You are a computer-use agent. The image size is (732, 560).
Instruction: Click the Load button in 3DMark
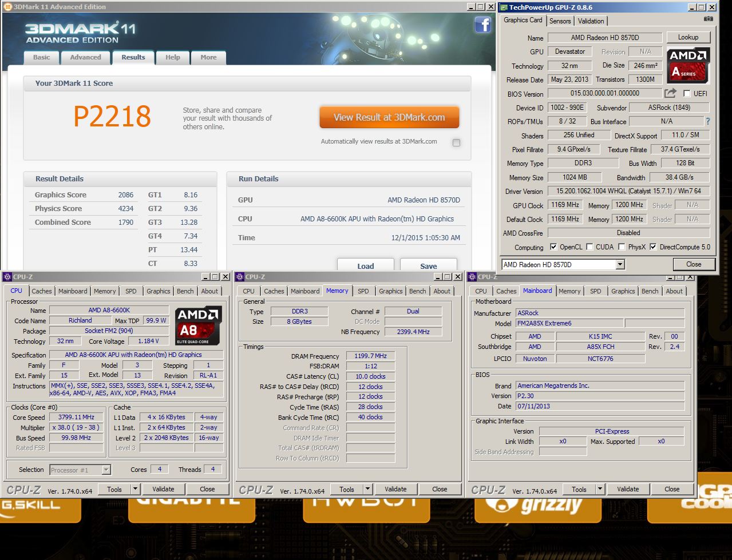[x=365, y=265]
